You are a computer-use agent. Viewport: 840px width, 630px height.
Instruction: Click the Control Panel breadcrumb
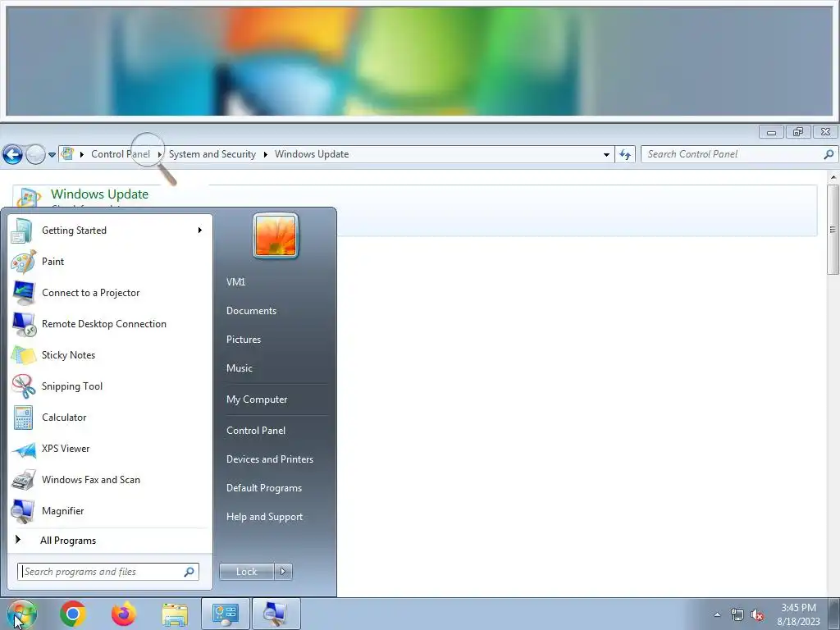pos(121,154)
